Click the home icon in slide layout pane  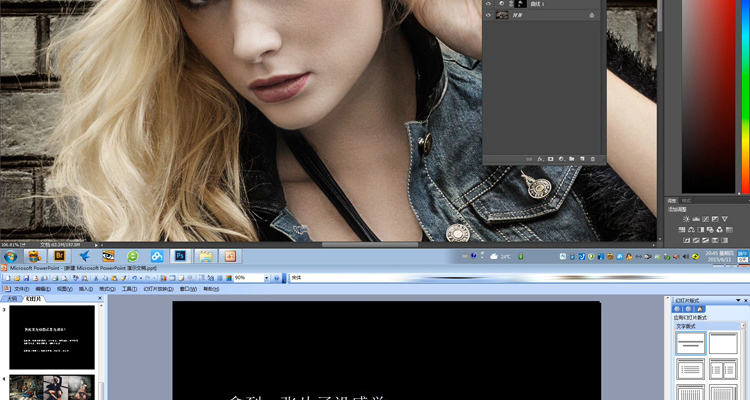point(700,309)
